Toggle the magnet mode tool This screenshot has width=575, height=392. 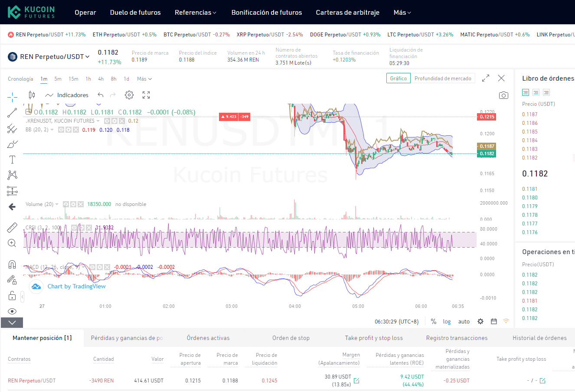coord(12,264)
